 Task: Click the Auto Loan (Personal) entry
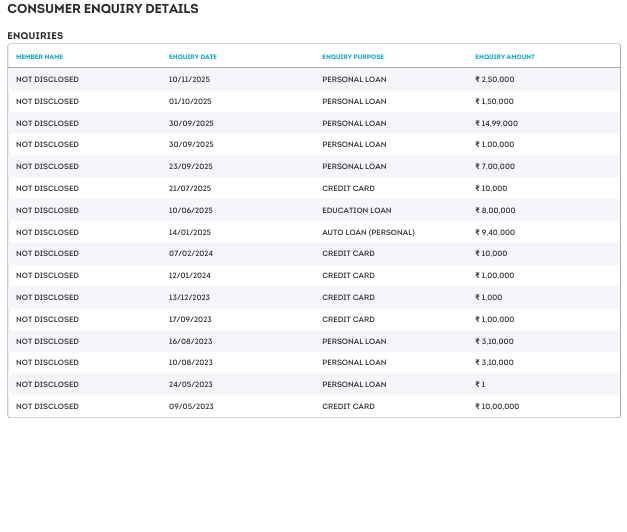pos(368,232)
